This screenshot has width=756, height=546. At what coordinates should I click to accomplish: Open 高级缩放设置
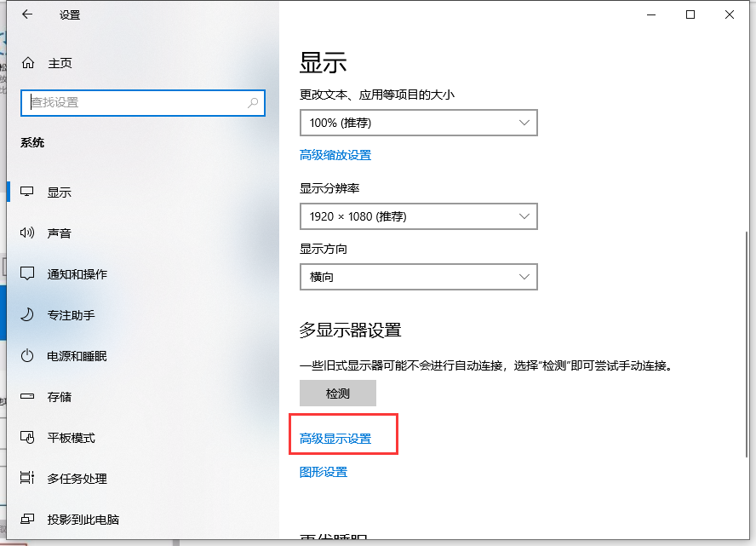pyautogui.click(x=335, y=155)
